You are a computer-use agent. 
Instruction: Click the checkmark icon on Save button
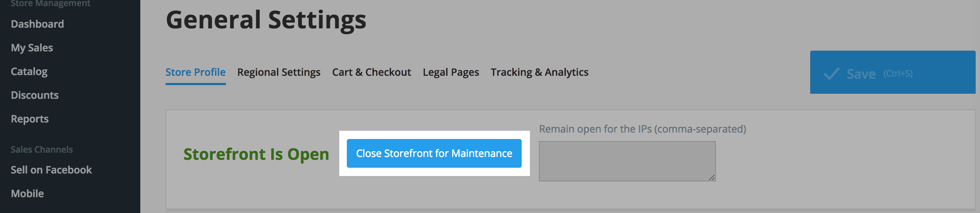tap(831, 73)
